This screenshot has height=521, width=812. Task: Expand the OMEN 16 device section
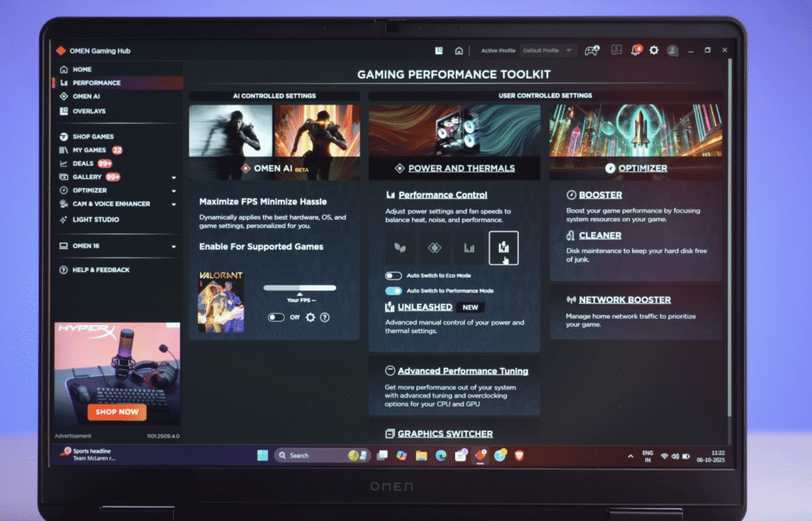[x=174, y=247]
